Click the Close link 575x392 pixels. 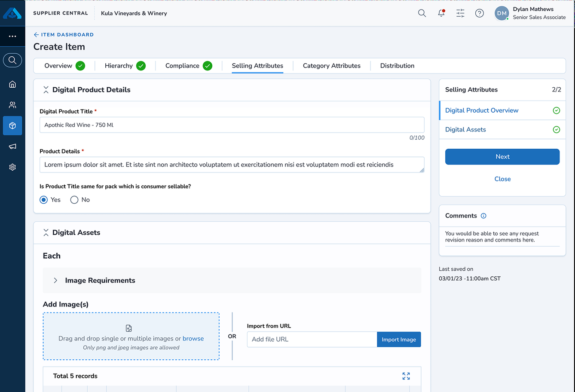point(502,179)
